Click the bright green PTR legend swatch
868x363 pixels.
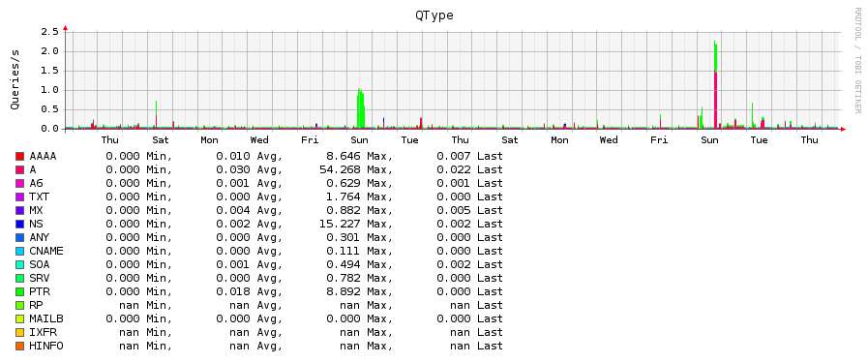pos(19,292)
